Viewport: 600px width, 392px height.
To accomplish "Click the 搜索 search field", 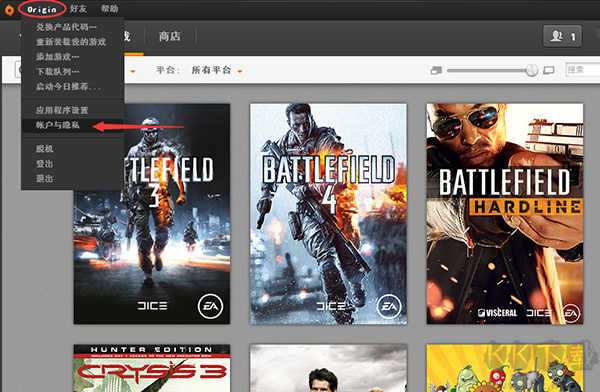I will (582, 70).
